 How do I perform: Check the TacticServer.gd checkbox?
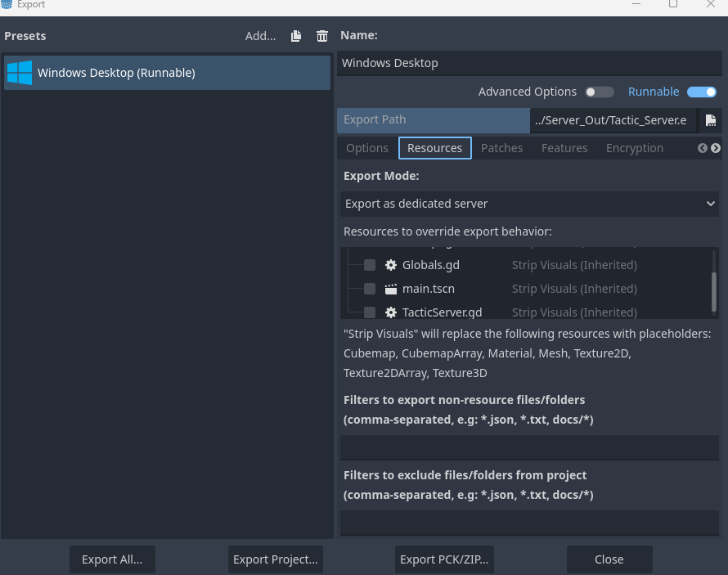coord(370,312)
